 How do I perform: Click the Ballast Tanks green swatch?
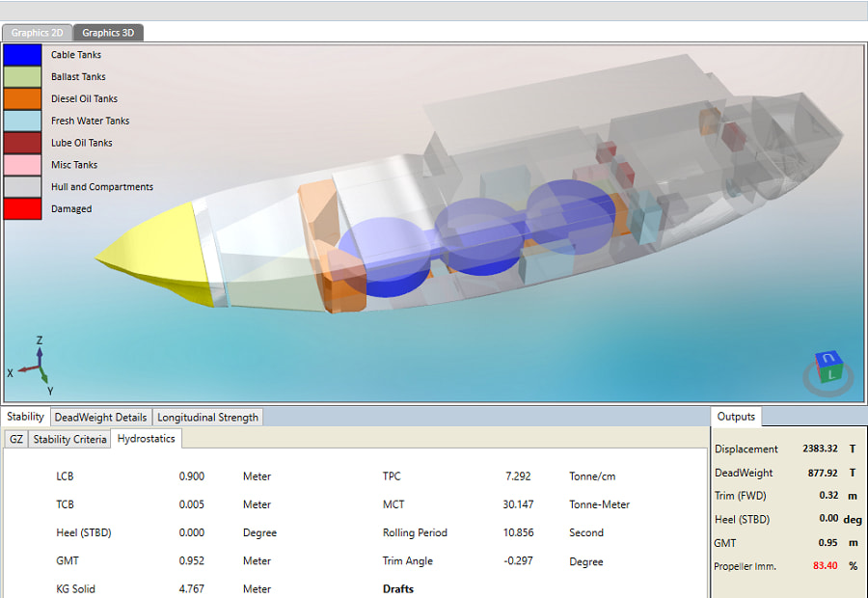coord(23,77)
